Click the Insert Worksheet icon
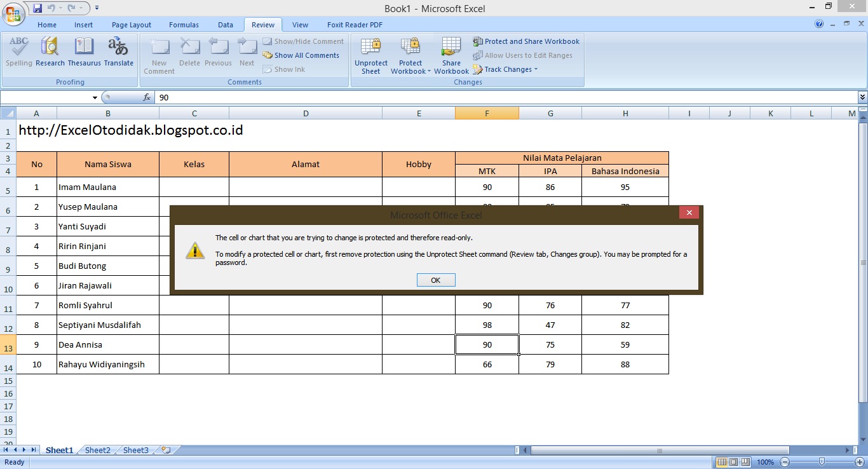868x469 pixels. tap(166, 450)
